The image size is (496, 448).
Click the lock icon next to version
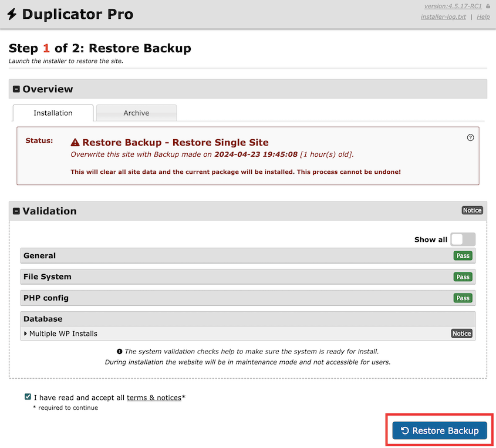(488, 6)
